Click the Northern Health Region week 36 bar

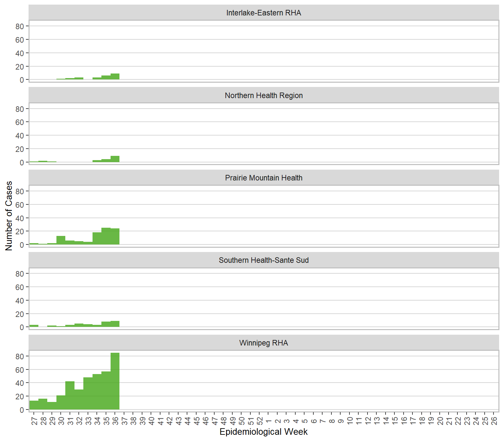point(115,159)
